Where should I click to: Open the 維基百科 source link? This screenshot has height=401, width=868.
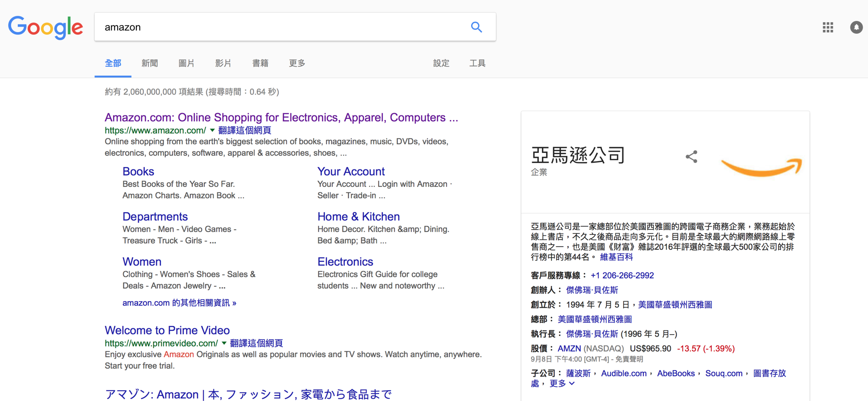coord(616,257)
